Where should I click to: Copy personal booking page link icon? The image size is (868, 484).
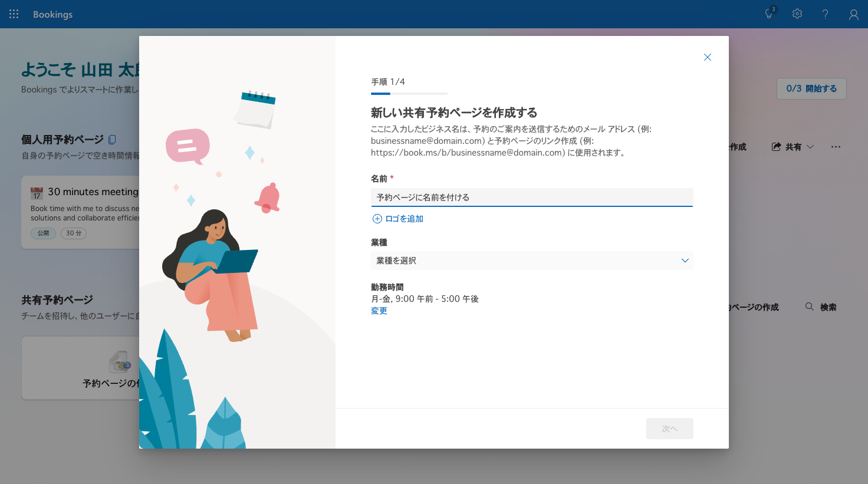112,140
